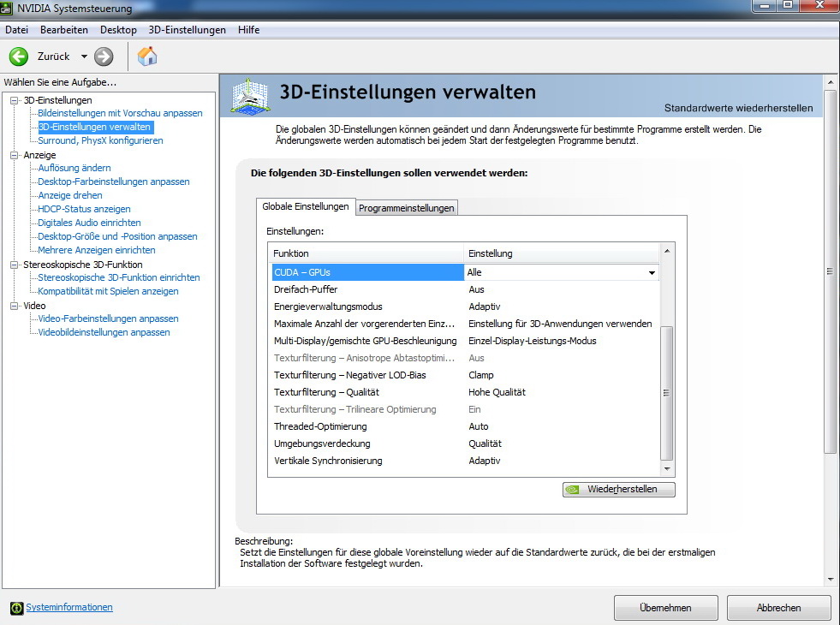
Task: Click the green Zurück back arrow icon
Action: pos(19,57)
